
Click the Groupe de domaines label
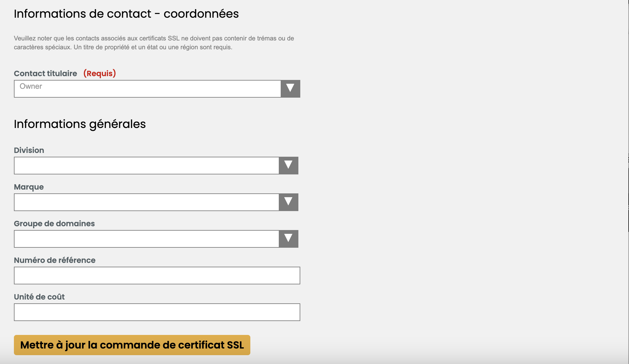[54, 224]
